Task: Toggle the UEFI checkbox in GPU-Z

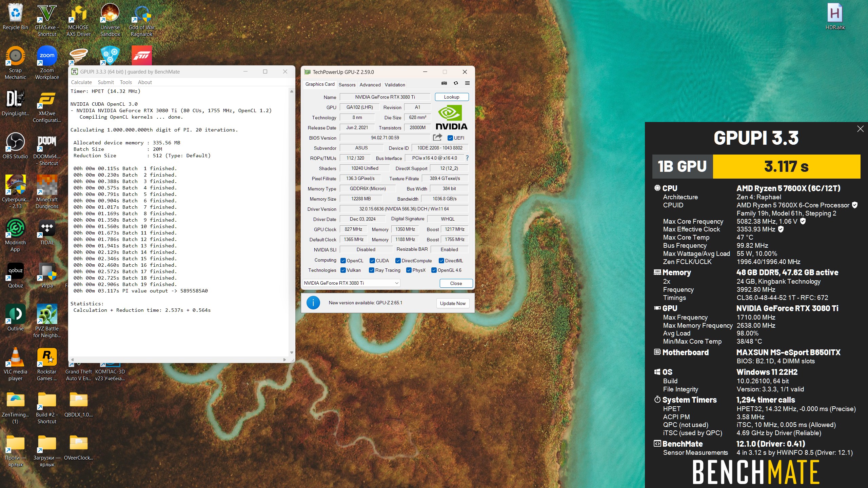Action: 450,138
